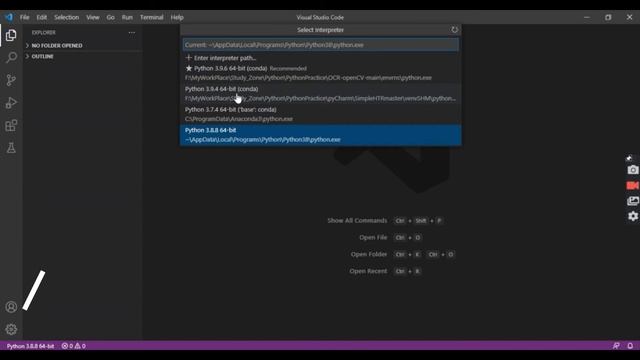Click the Explorer panel title
Screen dimensions: 640x360
click(x=44, y=32)
